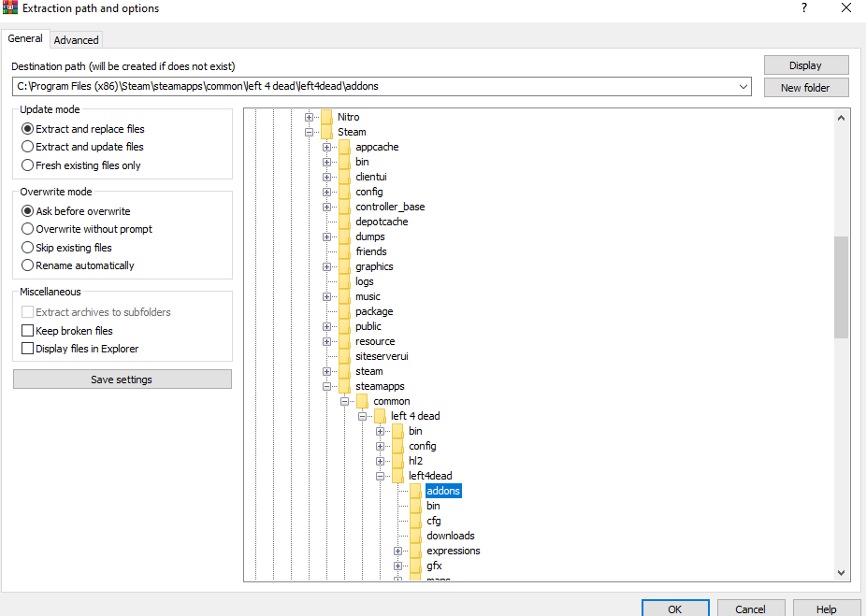Collapse the steamapps folder tree node
This screenshot has height=616, width=866.
(x=327, y=386)
